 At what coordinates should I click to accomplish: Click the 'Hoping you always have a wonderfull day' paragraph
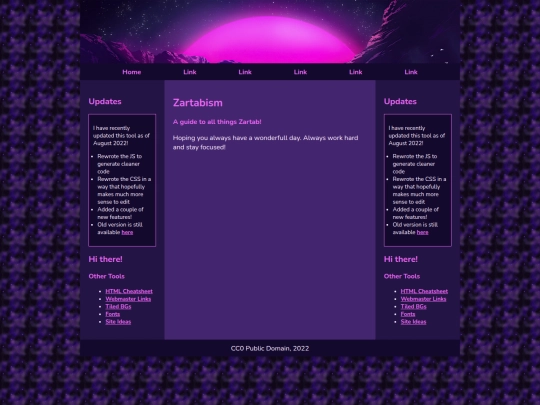coord(266,143)
